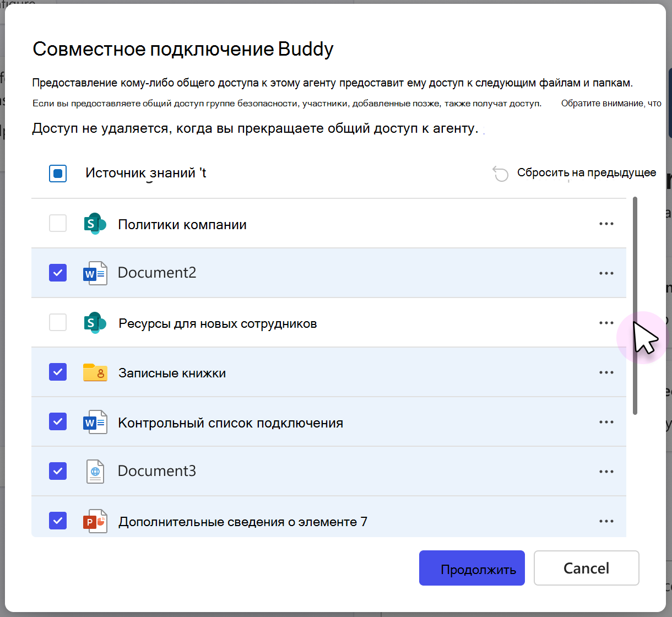672x617 pixels.
Task: Click the Источник знаний column header
Action: coord(146,173)
